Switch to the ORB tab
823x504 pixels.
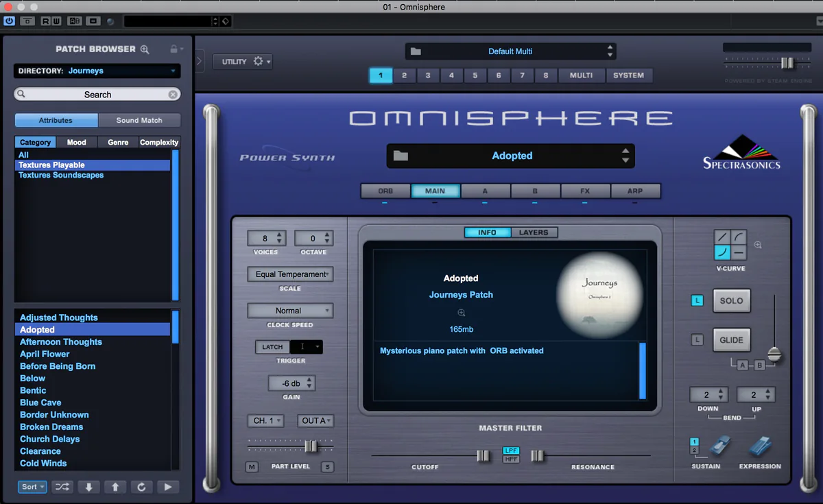(385, 191)
